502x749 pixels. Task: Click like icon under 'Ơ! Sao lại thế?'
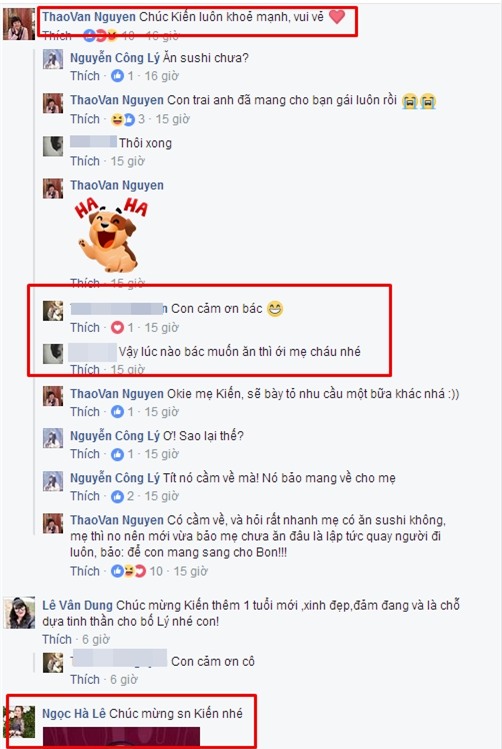click(117, 454)
